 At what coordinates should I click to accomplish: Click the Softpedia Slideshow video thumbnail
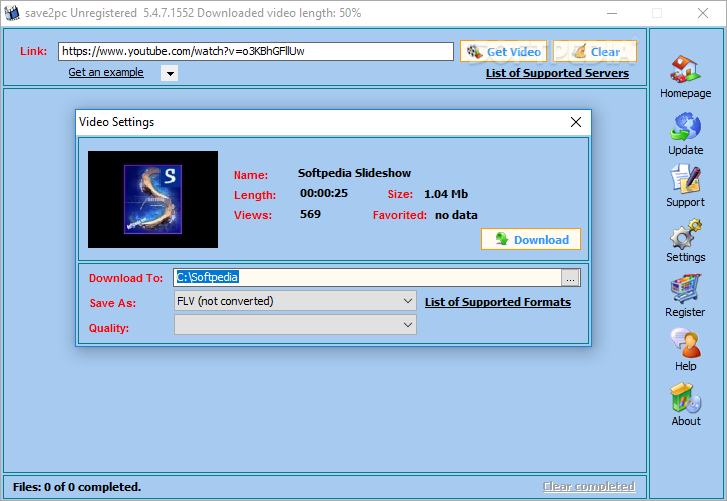(x=153, y=199)
